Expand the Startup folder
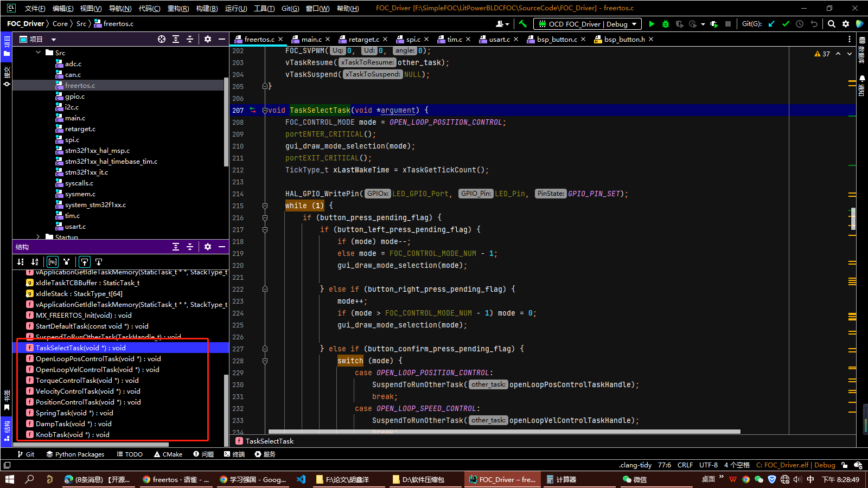 pyautogui.click(x=38, y=237)
